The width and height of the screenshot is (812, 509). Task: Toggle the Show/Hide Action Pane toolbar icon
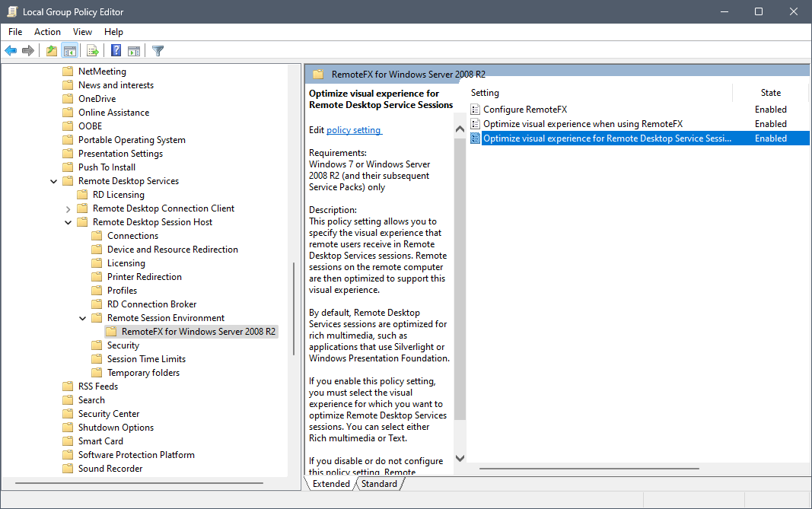(x=134, y=51)
